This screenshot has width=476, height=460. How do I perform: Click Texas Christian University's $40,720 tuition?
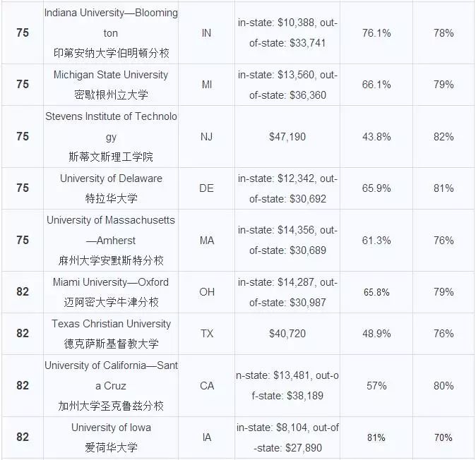287,334
